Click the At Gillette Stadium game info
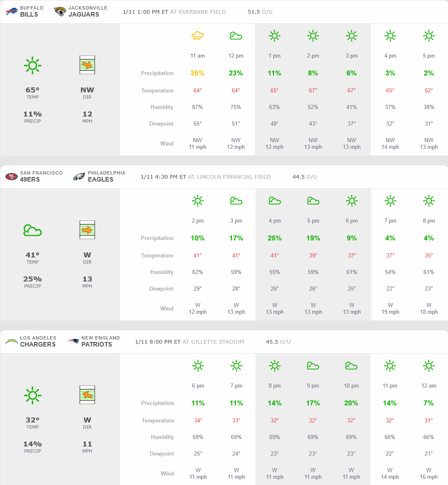This screenshot has width=448, height=485. coord(213,342)
